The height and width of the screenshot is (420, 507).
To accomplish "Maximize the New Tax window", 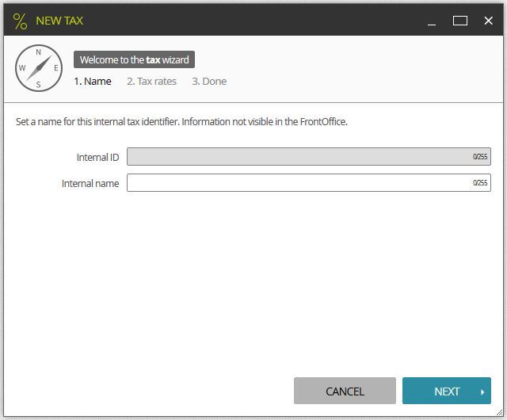I will 459,21.
